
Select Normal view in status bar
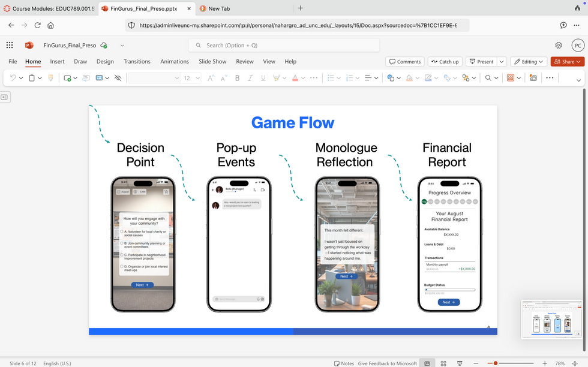[427, 363]
